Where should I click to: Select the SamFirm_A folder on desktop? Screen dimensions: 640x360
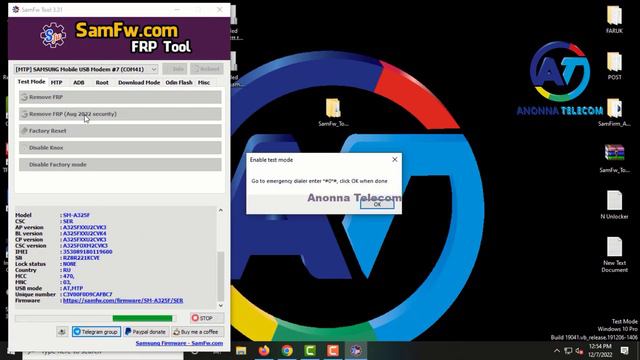614,112
